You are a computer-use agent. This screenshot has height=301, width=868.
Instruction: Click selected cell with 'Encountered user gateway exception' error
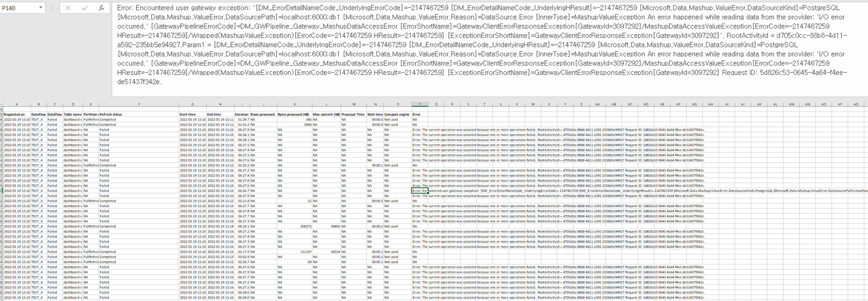[420, 191]
